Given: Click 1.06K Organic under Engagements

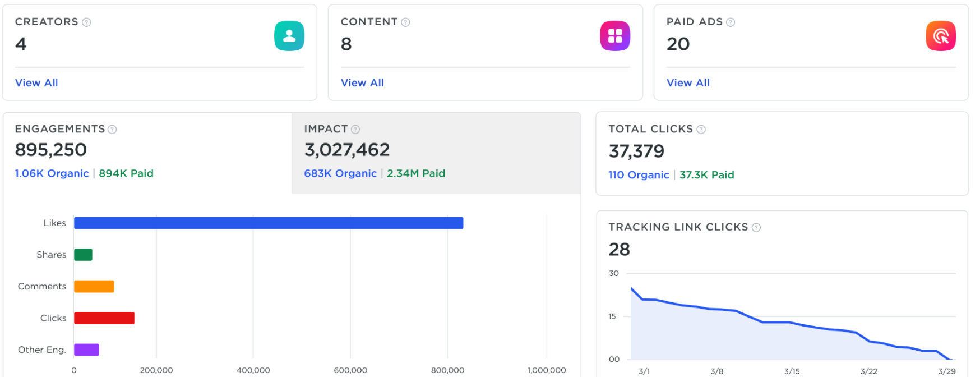Looking at the screenshot, I should click(52, 174).
